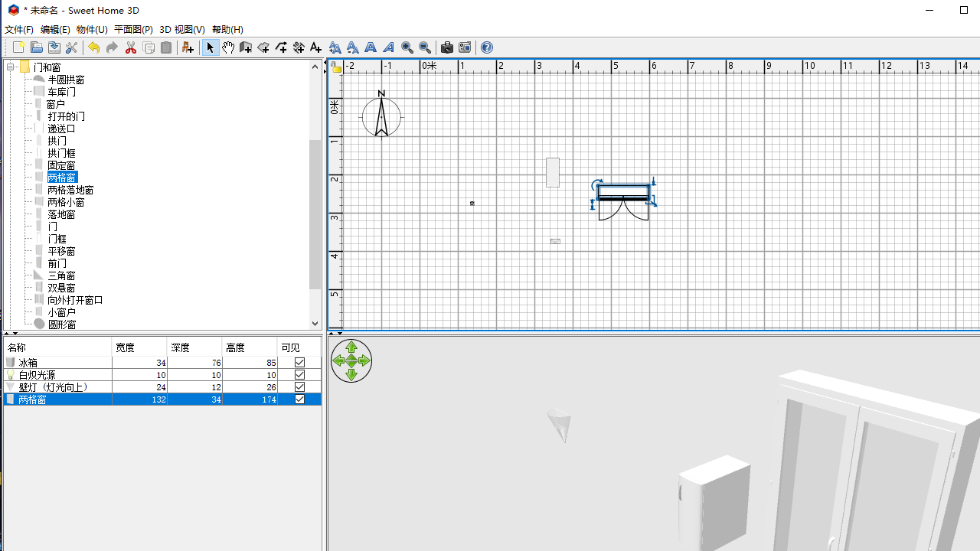Image resolution: width=980 pixels, height=551 pixels.
Task: Click the Undo arrow icon
Action: pyautogui.click(x=93, y=47)
